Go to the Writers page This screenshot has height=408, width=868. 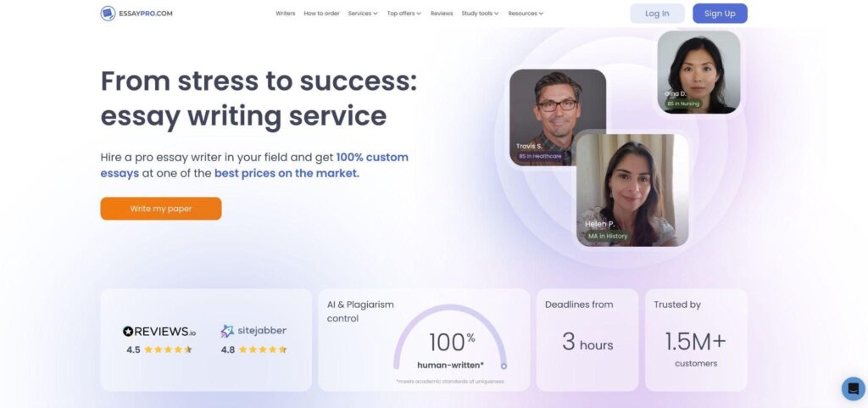point(285,14)
